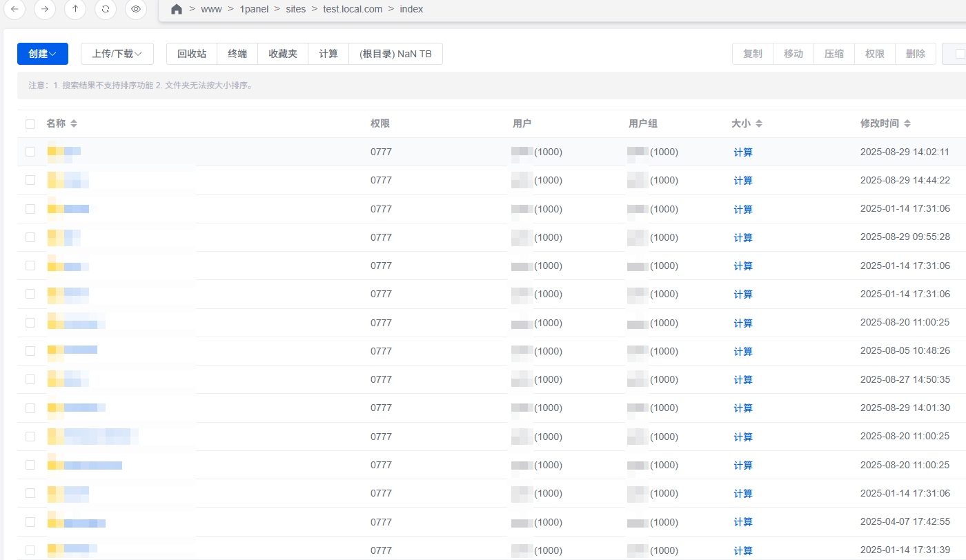Open the 回收站 recycle bin
Viewport: 966px width, 560px height.
(192, 54)
